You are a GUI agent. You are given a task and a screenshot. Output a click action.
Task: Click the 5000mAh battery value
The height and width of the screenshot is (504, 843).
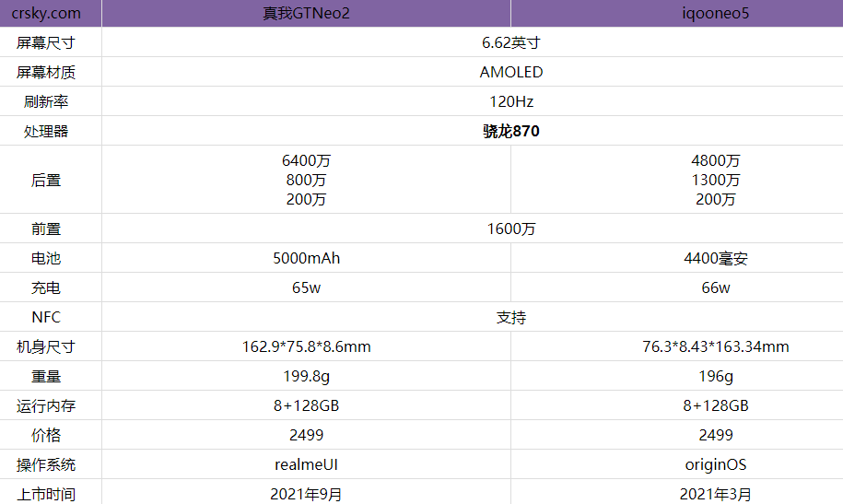click(306, 258)
